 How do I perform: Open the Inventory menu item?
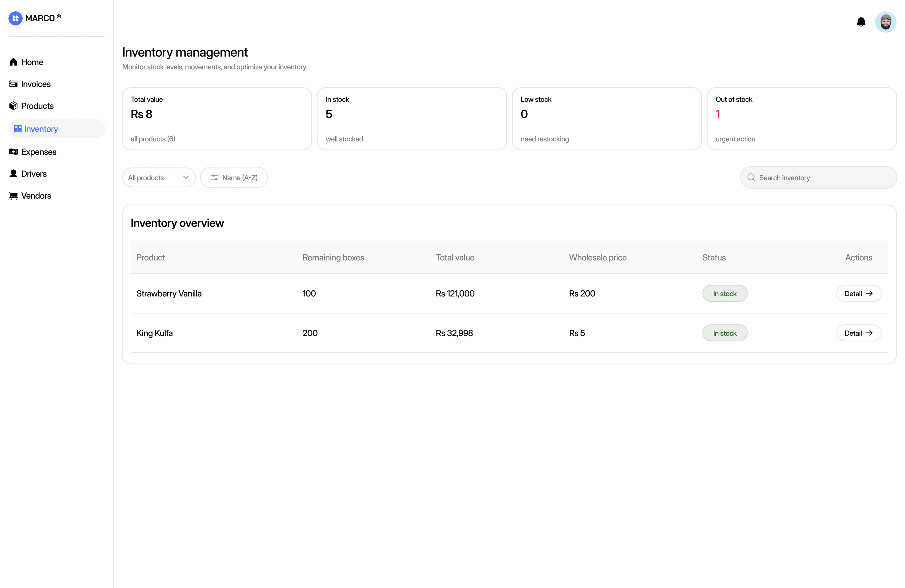click(41, 129)
